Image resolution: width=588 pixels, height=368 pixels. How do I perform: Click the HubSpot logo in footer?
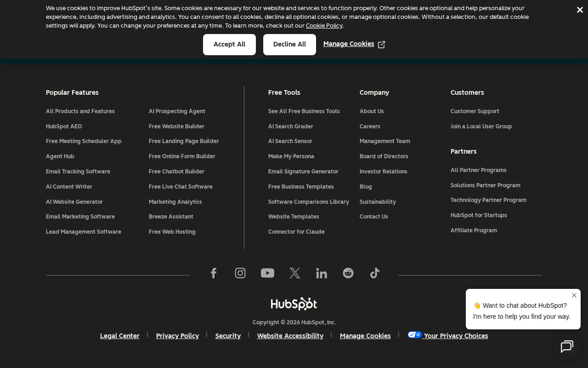(294, 304)
